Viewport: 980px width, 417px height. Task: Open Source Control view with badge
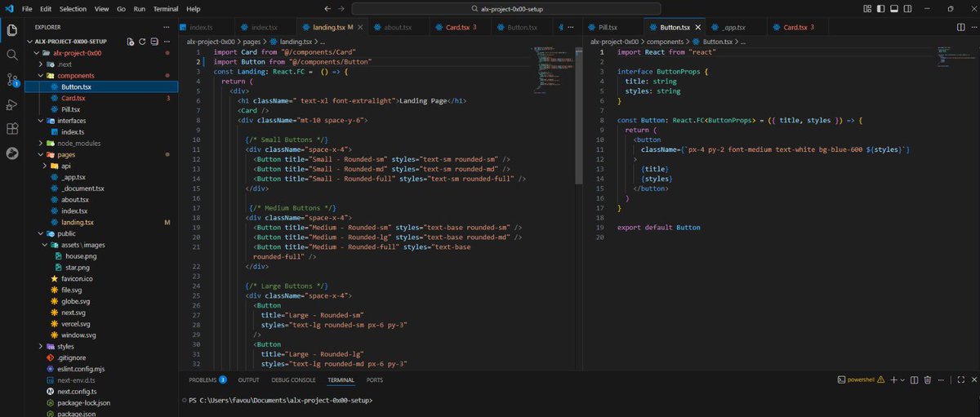click(11, 79)
